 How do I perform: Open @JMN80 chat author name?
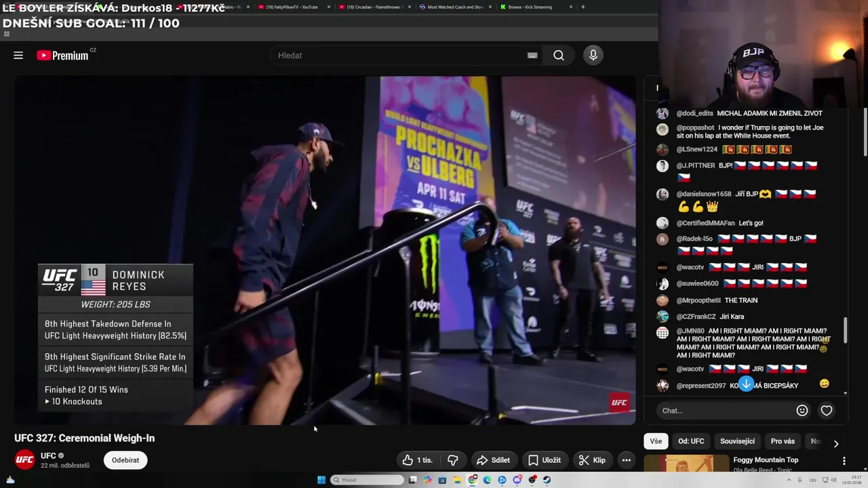coord(690,331)
